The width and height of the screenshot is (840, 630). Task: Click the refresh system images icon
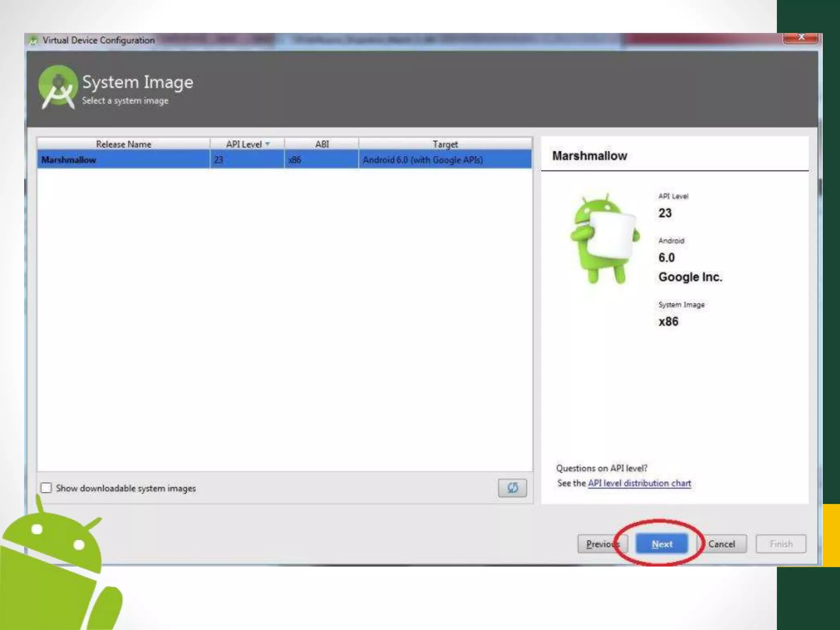click(x=512, y=488)
